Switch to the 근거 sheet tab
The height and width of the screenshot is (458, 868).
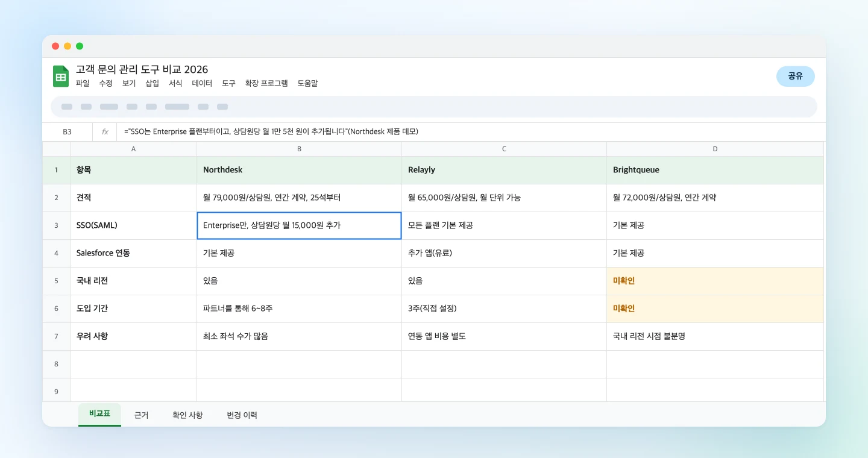point(141,415)
